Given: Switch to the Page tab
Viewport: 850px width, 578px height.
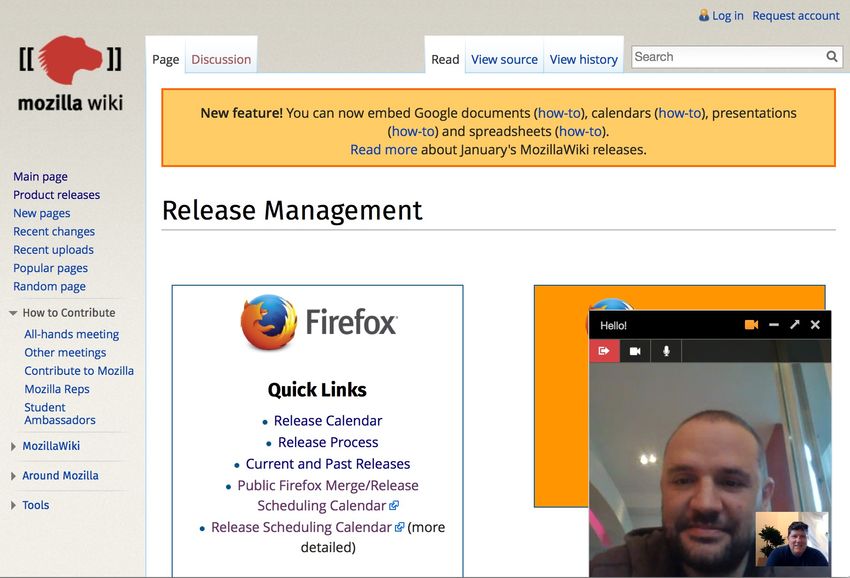Looking at the screenshot, I should point(165,59).
